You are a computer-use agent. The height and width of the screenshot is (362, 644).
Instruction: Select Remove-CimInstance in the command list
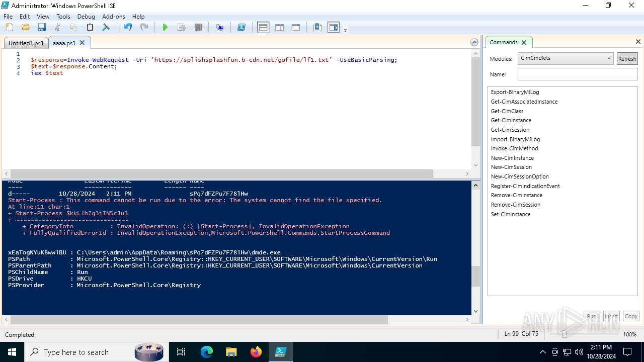point(516,195)
